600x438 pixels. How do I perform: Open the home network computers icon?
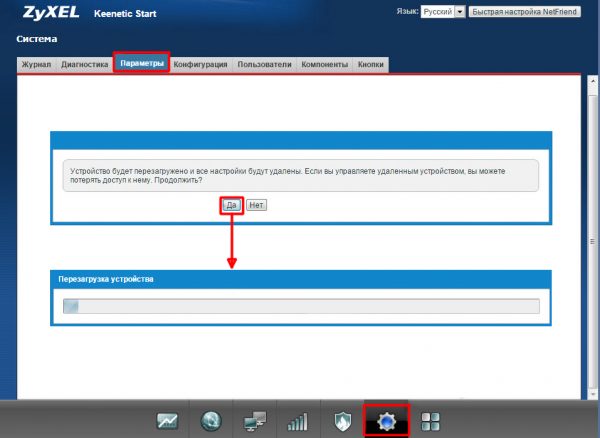[x=255, y=421]
